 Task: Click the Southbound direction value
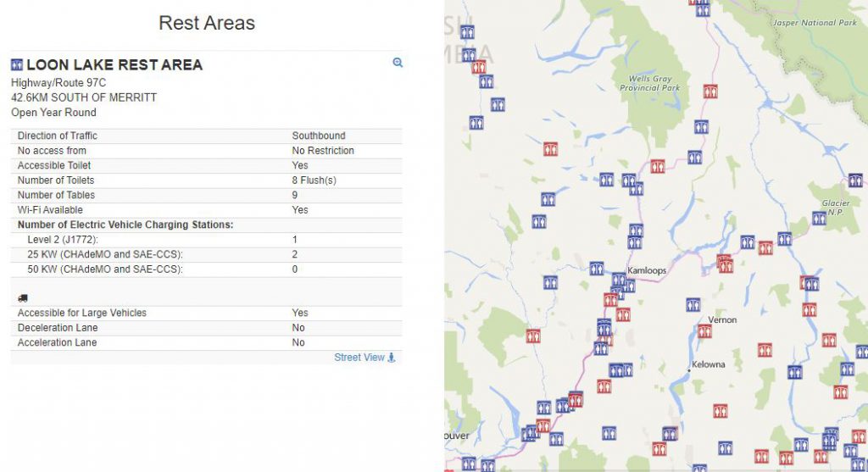(319, 136)
